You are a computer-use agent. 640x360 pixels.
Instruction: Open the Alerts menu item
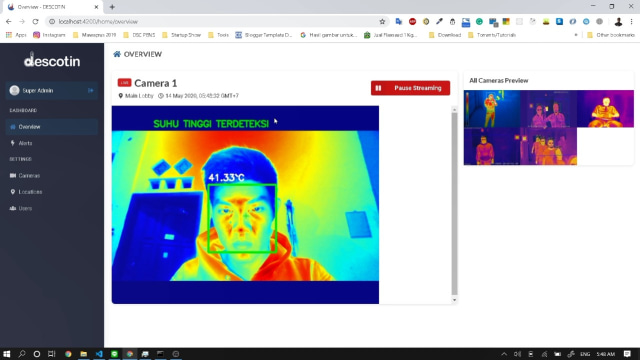[x=52, y=143]
